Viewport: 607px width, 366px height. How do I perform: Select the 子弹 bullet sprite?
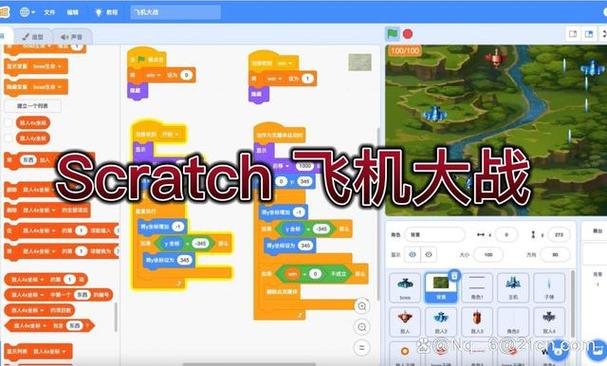[549, 287]
